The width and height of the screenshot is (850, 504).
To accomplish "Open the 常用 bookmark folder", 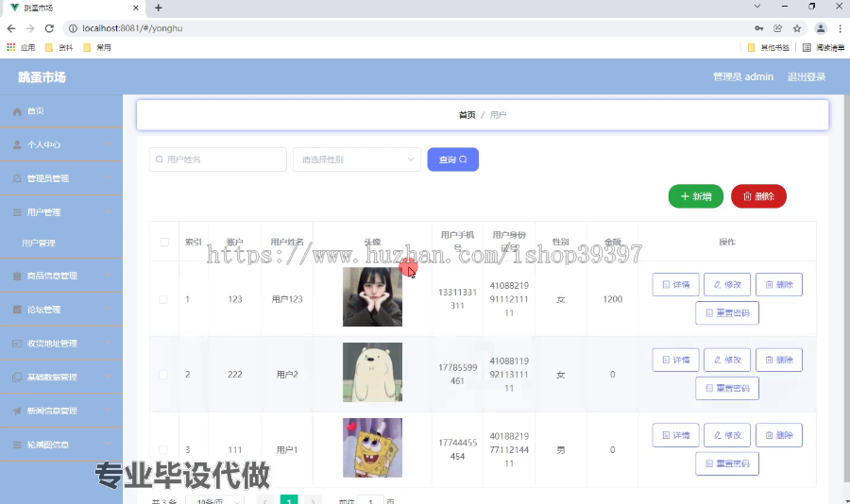I will [97, 48].
